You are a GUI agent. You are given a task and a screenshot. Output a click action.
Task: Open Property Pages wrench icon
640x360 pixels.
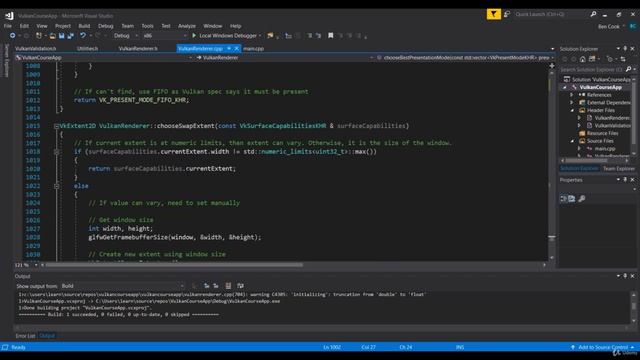(x=582, y=199)
